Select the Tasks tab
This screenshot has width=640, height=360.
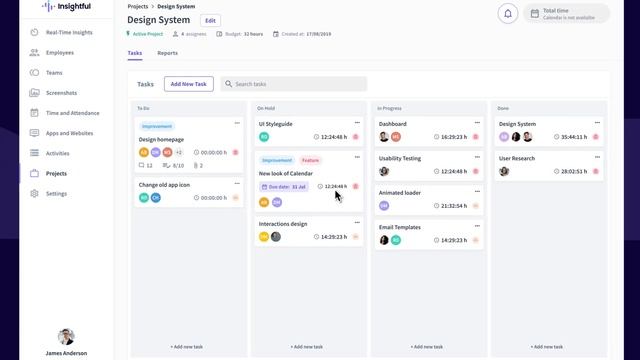click(135, 53)
